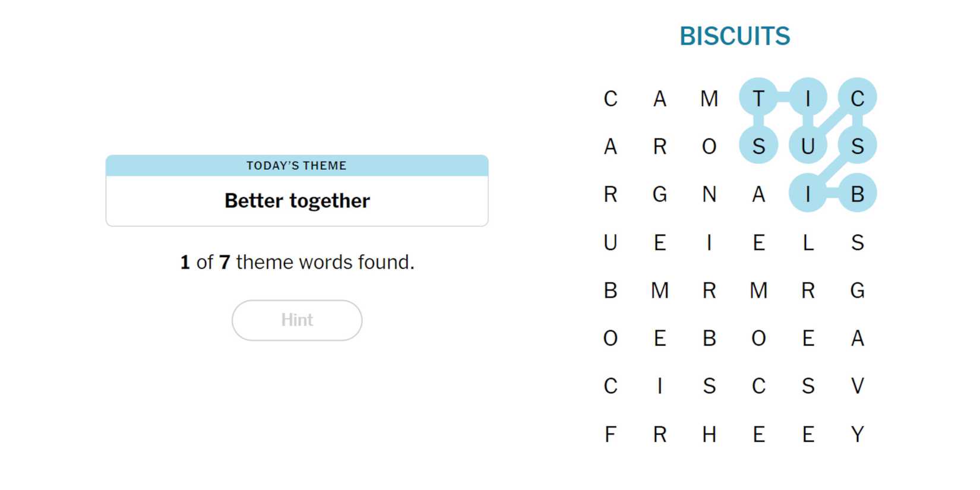Tap the highlighted letter C
Screen dimensions: 980x490
pos(857,98)
